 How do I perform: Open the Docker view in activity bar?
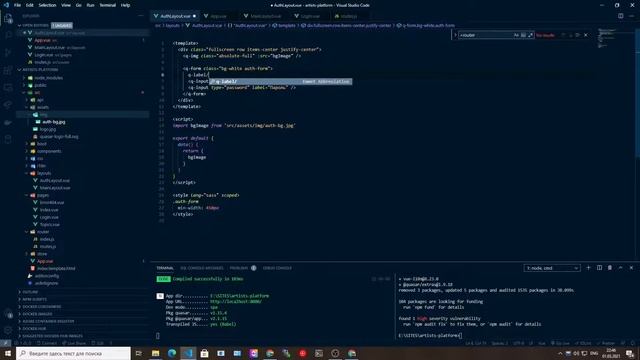click(x=8, y=122)
